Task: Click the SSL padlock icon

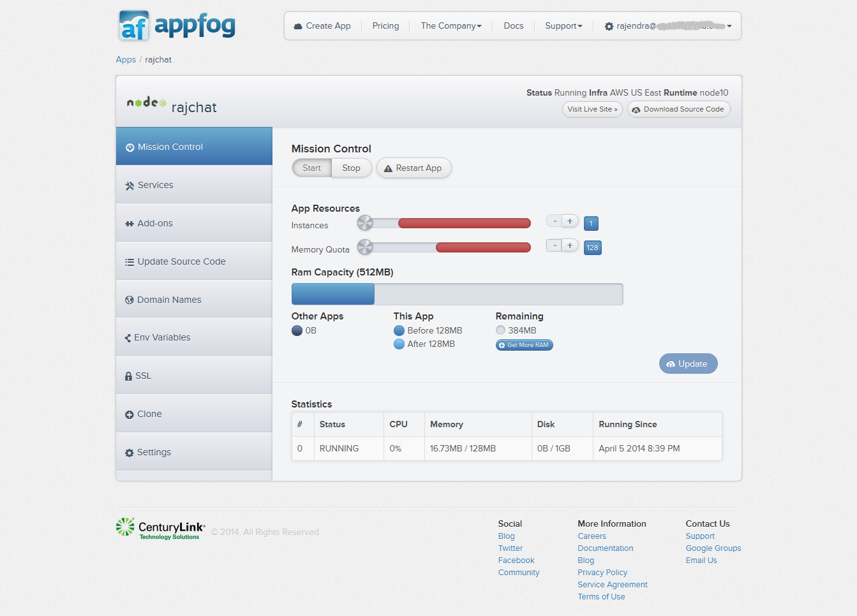Action: click(128, 376)
